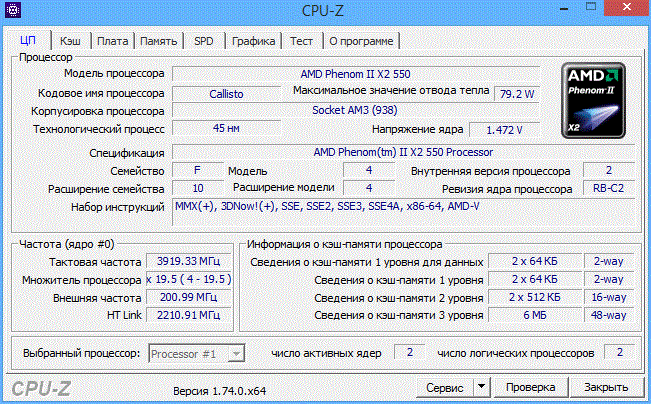
Task: Click the Сервис button
Action: [445, 387]
